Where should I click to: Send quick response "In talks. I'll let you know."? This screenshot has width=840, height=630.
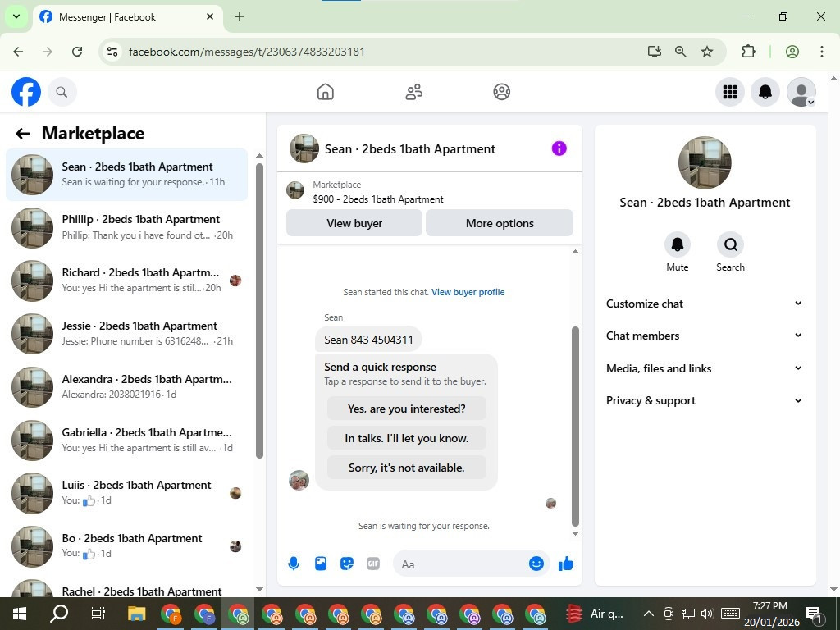pos(407,438)
